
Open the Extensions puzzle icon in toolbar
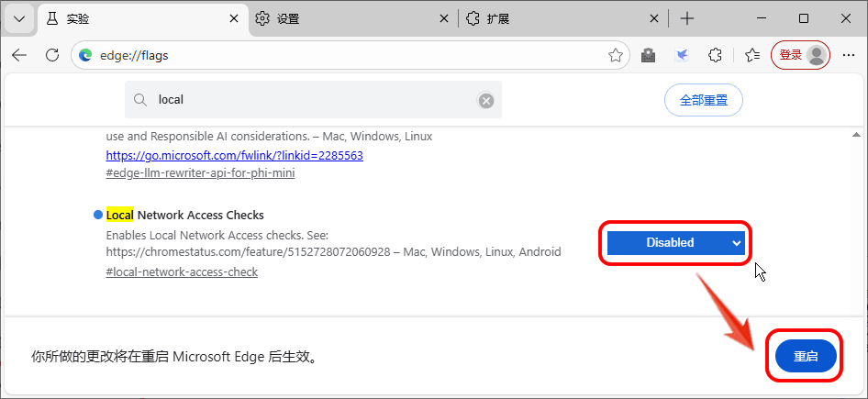[x=716, y=55]
